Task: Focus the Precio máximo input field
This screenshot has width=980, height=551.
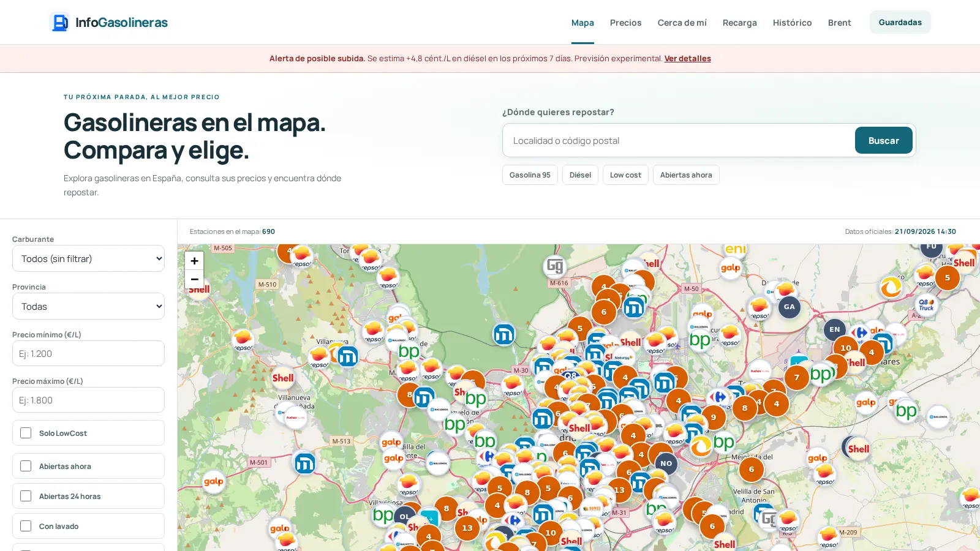Action: coord(88,400)
